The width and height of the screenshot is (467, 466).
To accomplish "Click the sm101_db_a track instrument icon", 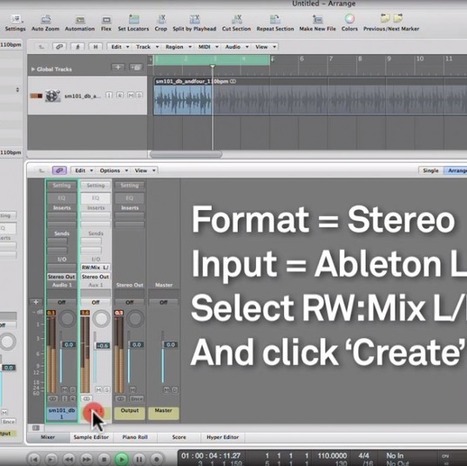I will (53, 96).
